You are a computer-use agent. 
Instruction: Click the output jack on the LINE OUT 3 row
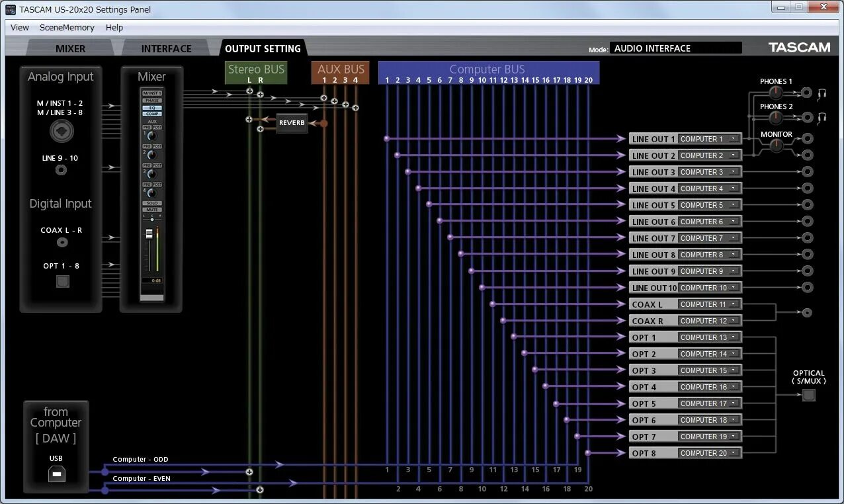coord(807,171)
